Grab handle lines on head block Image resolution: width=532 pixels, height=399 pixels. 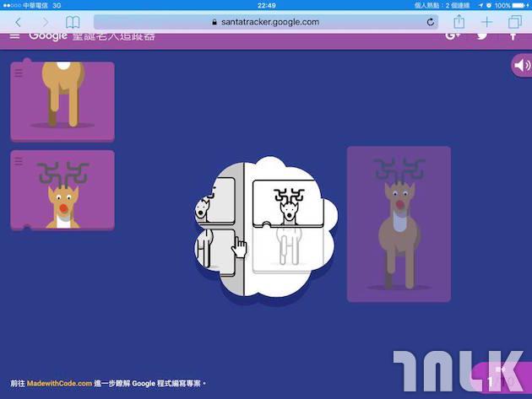point(19,161)
